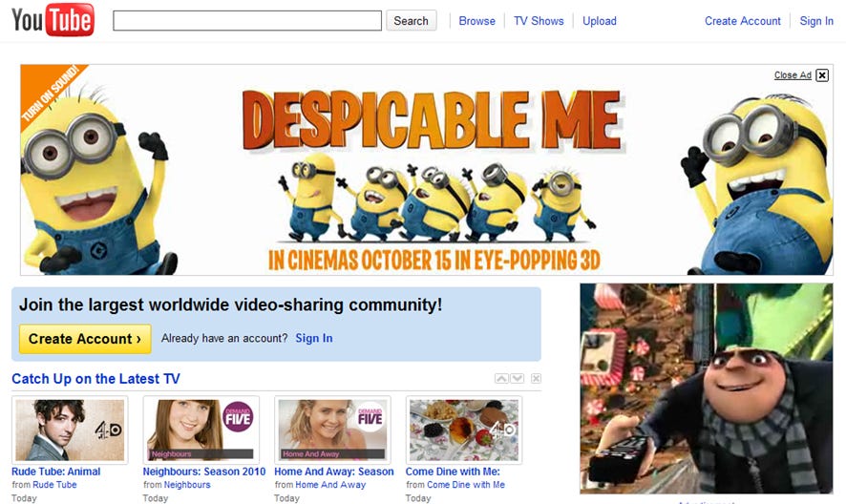Click the YouTube search text field
The image size is (846, 504).
pyautogui.click(x=247, y=21)
